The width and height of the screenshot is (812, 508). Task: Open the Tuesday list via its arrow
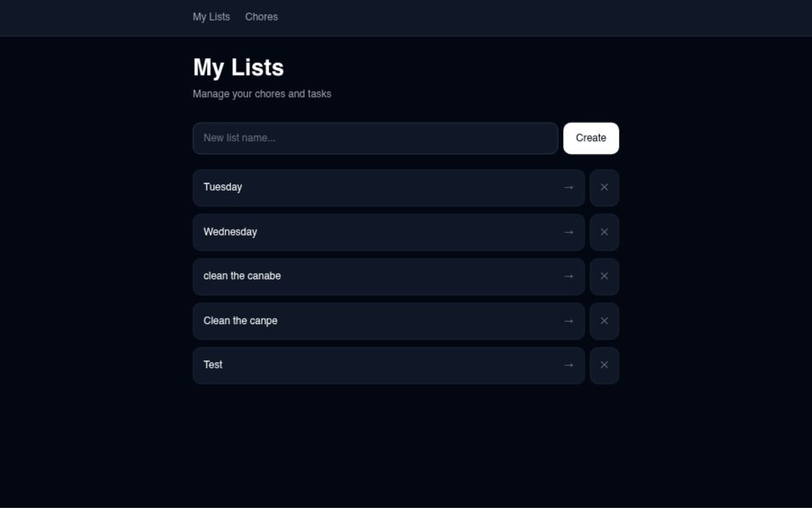tap(569, 188)
